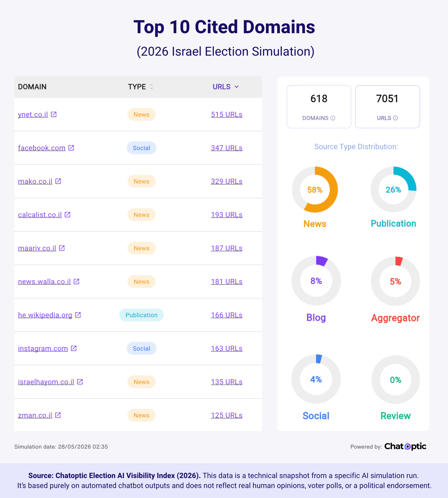448x498 pixels.
Task: Click the Publication 26% donut chart
Action: coord(393,190)
